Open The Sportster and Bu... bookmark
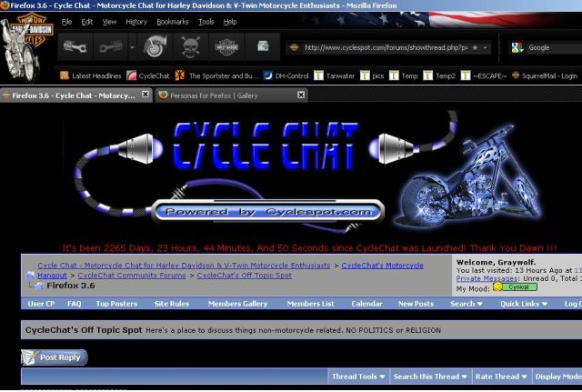Image resolution: width=582 pixels, height=392 pixels. point(216,75)
